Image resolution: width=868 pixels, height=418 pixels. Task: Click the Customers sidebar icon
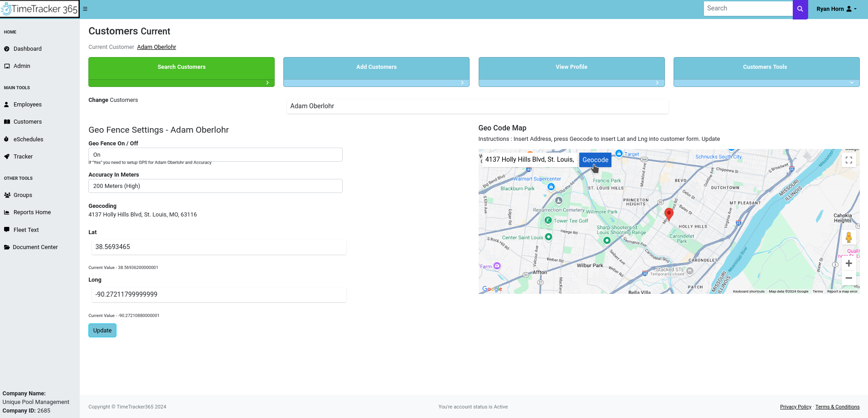tap(6, 121)
